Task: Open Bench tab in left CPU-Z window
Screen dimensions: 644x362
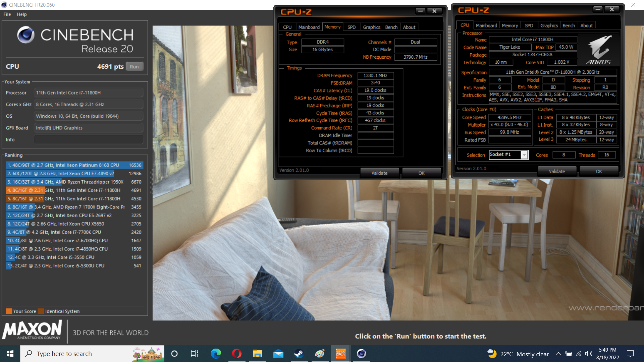Action: pyautogui.click(x=391, y=27)
